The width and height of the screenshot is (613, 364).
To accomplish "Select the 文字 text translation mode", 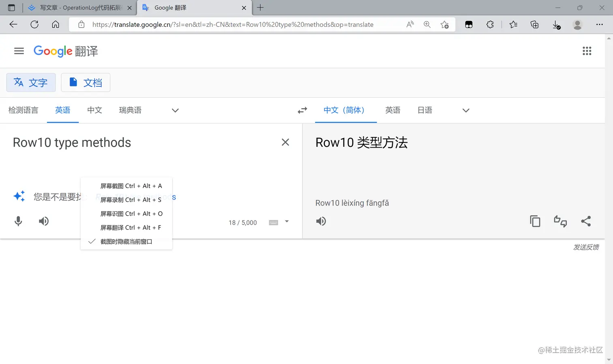I will (x=31, y=83).
